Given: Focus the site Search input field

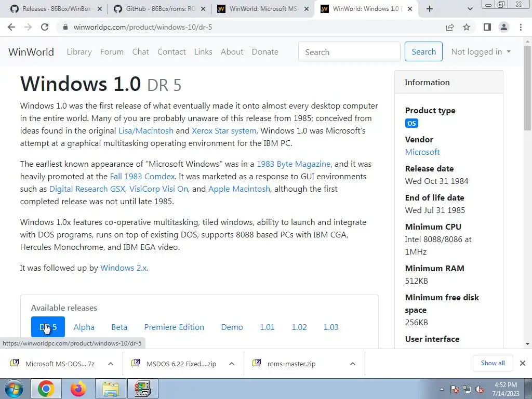Looking at the screenshot, I should [x=349, y=51].
